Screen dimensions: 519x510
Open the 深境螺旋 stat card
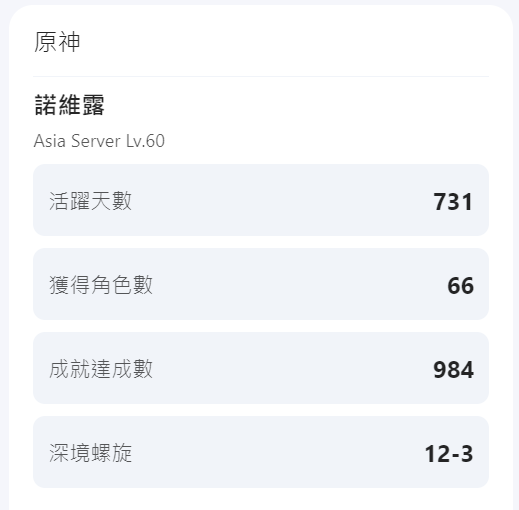pyautogui.click(x=261, y=452)
